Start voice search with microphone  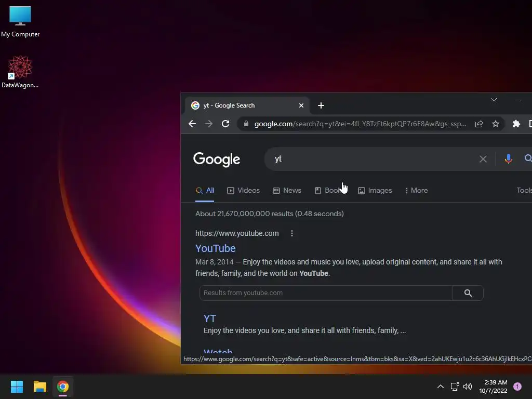coord(508,159)
